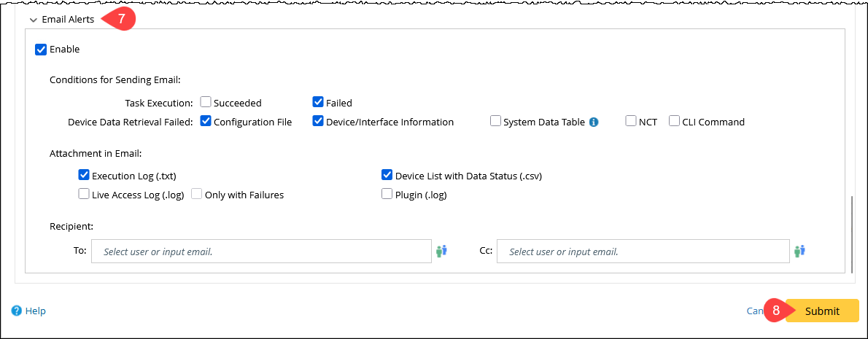Uncheck Execution Log (.txt) attachment

[84, 176]
